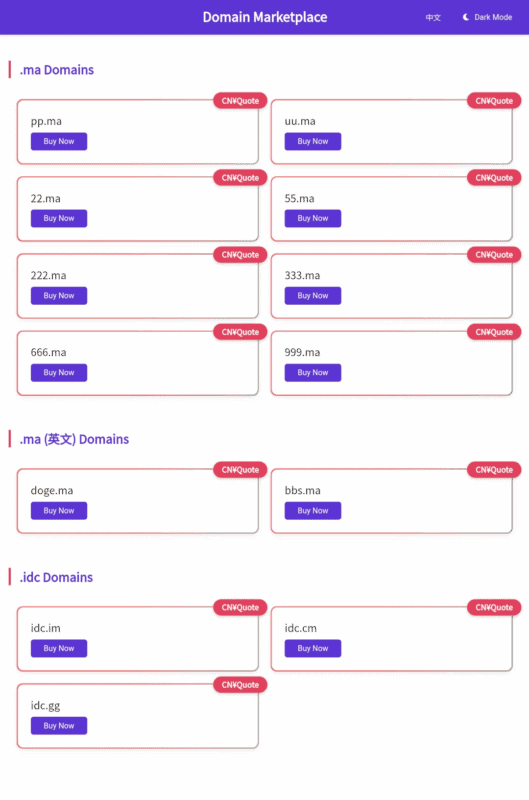Viewport: 529px width, 800px height.
Task: Click Buy Now for 333.ma
Action: (x=313, y=296)
